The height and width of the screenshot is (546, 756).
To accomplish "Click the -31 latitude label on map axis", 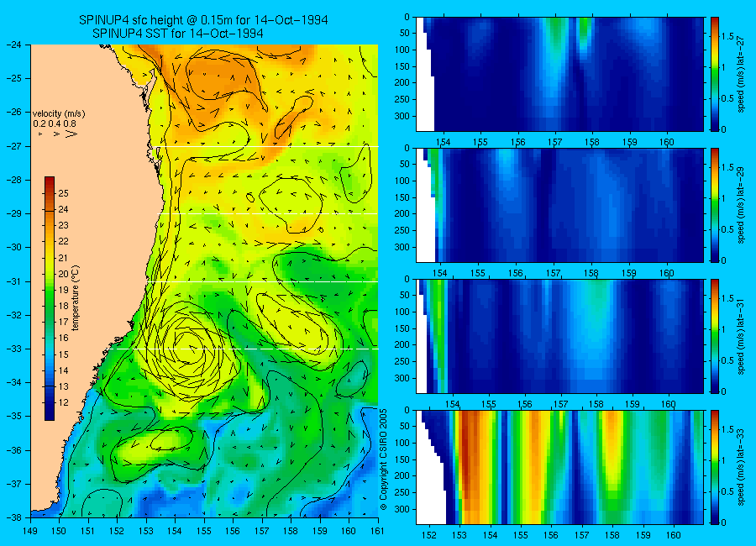I will click(x=13, y=281).
